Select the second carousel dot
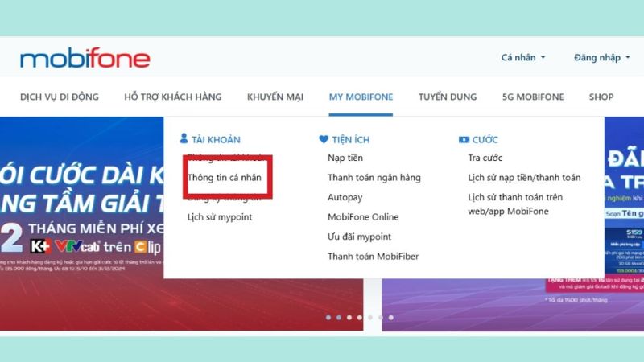The image size is (644, 362). [338, 317]
